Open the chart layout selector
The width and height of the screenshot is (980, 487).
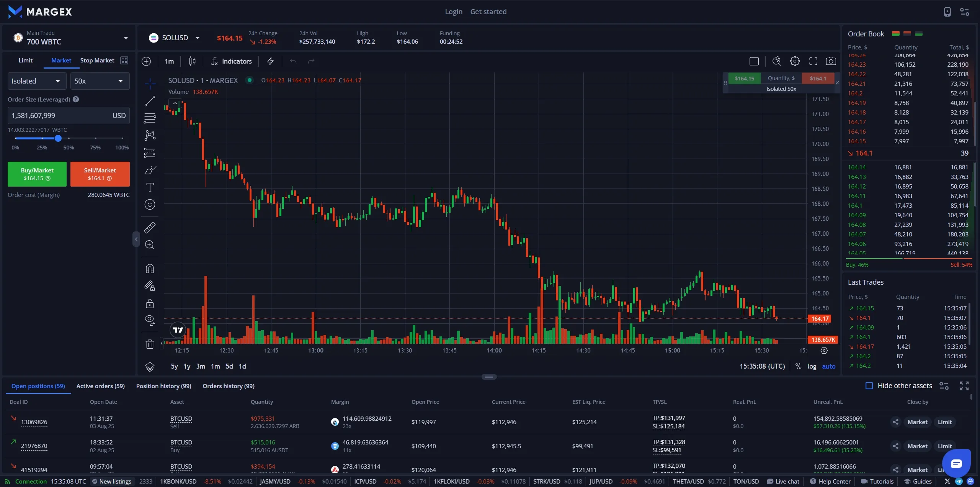754,61
